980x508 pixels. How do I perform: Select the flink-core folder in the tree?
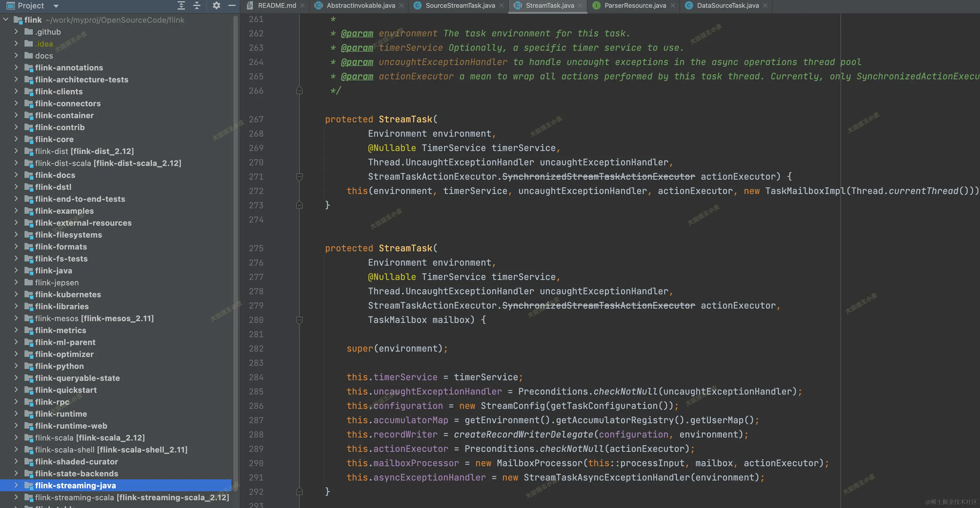click(x=54, y=139)
